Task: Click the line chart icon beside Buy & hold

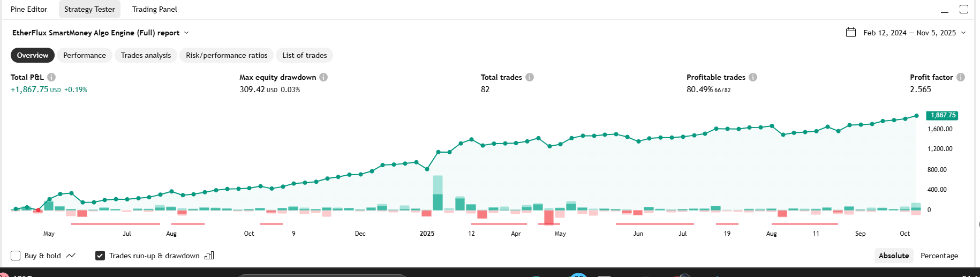Action: coord(71,256)
